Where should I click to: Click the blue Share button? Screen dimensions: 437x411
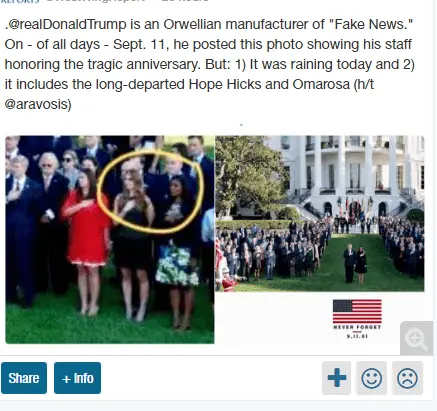pyautogui.click(x=24, y=378)
